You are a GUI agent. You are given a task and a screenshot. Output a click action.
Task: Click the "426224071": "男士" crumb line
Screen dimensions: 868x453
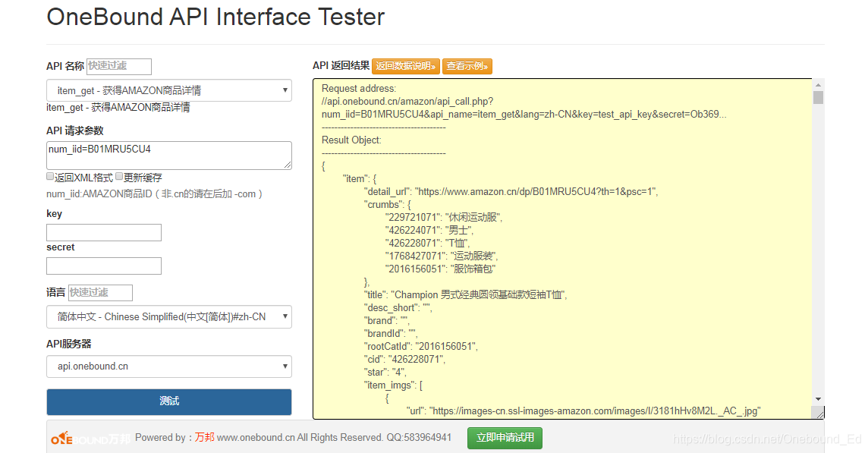429,230
